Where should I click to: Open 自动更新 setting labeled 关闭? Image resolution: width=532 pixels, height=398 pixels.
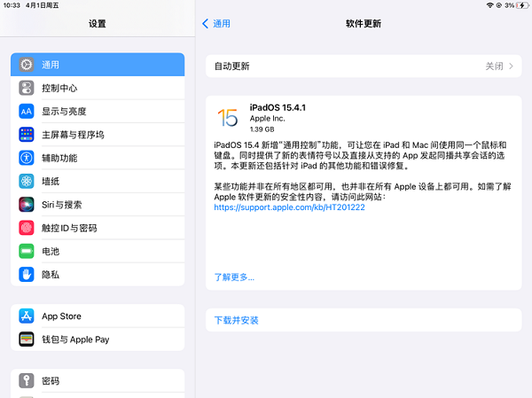[x=364, y=66]
